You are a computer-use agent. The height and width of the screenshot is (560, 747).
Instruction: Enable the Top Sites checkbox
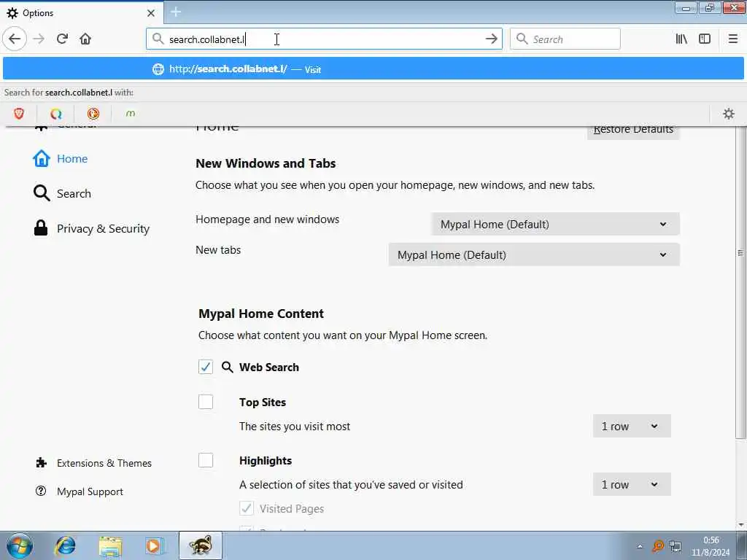coord(206,402)
